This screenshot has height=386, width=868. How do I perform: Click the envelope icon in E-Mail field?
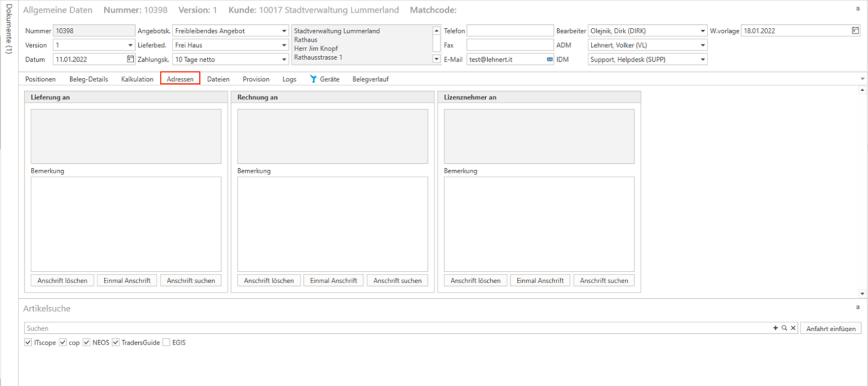click(x=550, y=59)
